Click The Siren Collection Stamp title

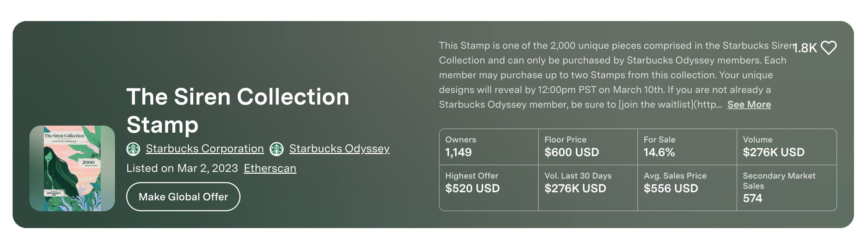pos(238,111)
